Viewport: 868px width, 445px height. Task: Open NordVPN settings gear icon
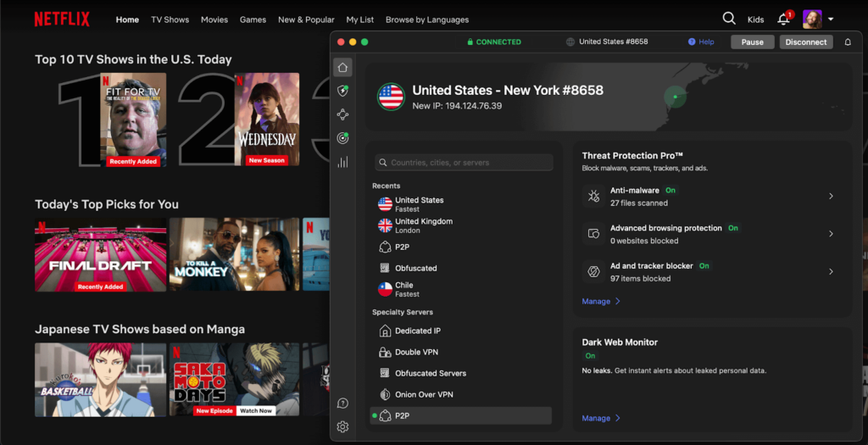tap(342, 426)
